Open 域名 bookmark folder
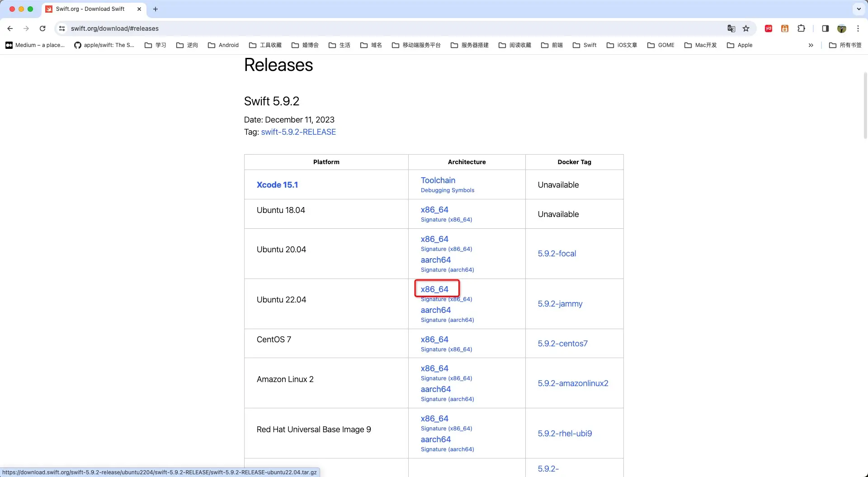The width and height of the screenshot is (868, 477). pyautogui.click(x=371, y=45)
